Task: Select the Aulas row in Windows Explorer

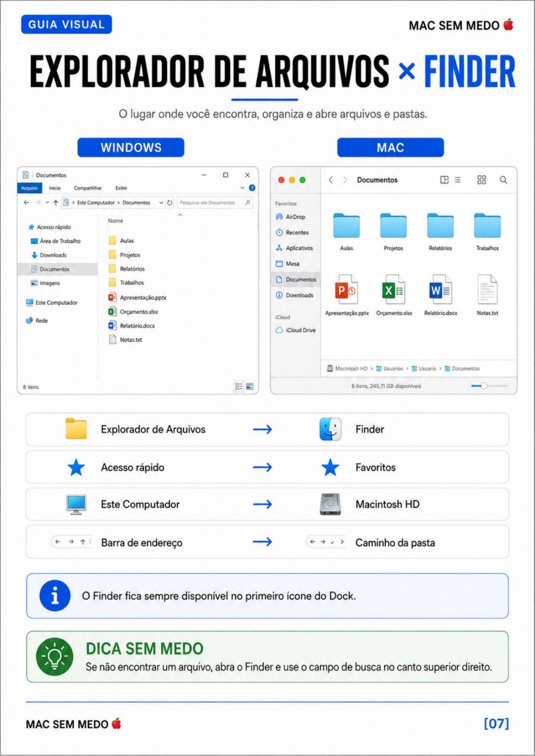Action: 121,241
